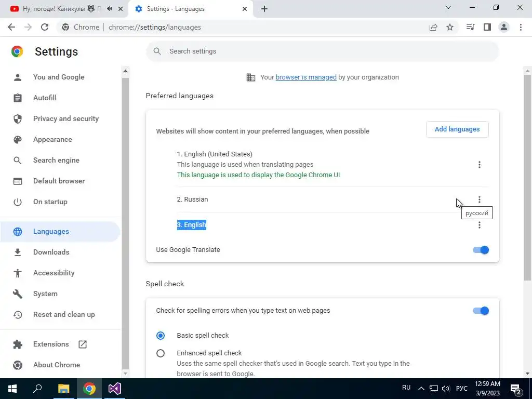
Task: Bookmark this tab with the star icon
Action: pos(450,27)
